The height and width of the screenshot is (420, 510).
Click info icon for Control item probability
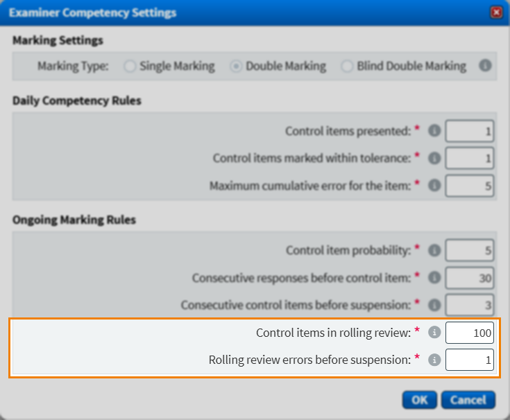(435, 250)
